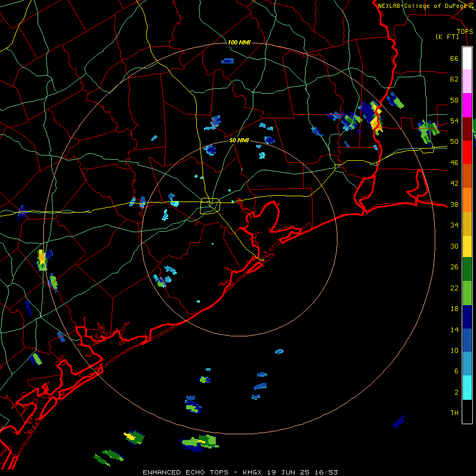Click the legend value "42"
476x476 pixels.
click(x=454, y=184)
